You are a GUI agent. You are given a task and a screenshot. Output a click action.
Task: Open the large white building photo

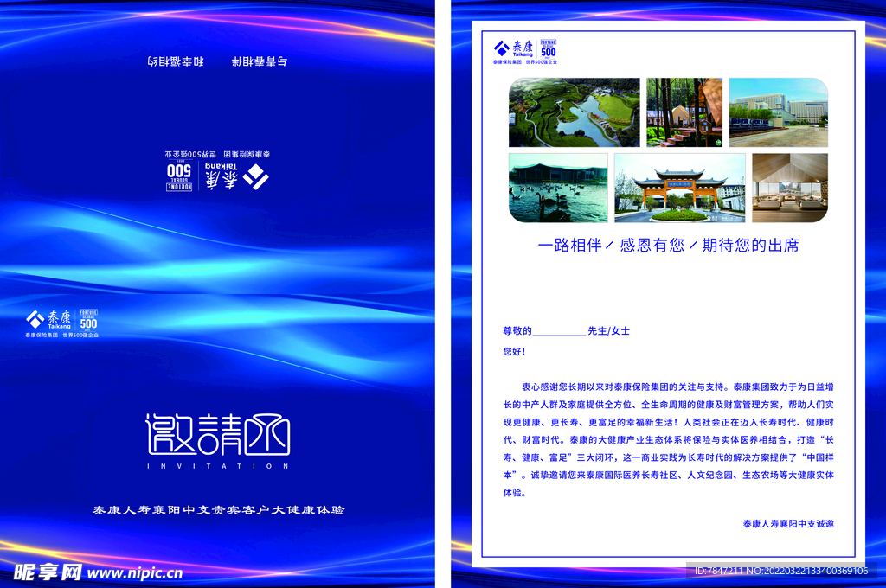pyautogui.click(x=779, y=112)
